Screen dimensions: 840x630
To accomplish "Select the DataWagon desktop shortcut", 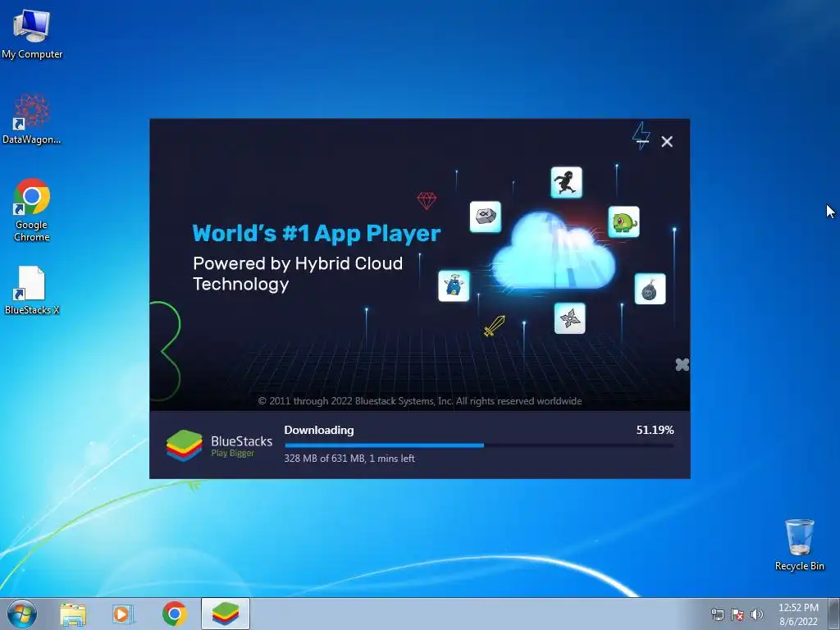I will [x=32, y=119].
